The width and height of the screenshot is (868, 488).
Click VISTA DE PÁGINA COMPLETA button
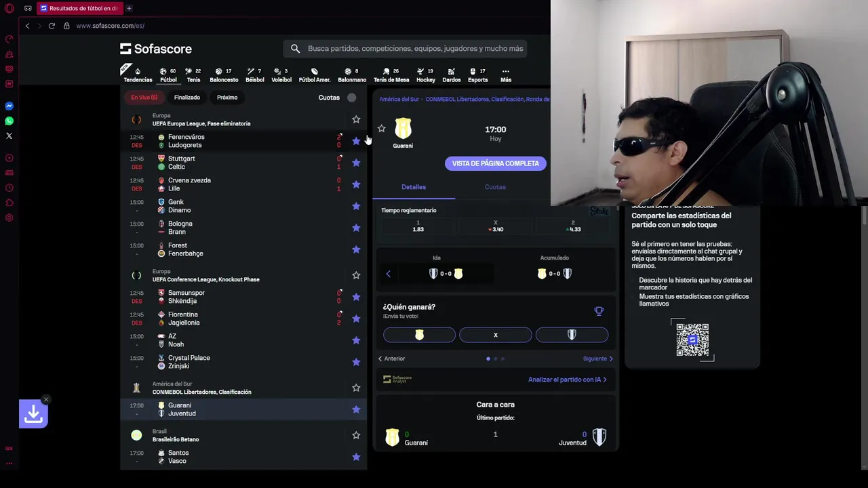[x=496, y=163]
